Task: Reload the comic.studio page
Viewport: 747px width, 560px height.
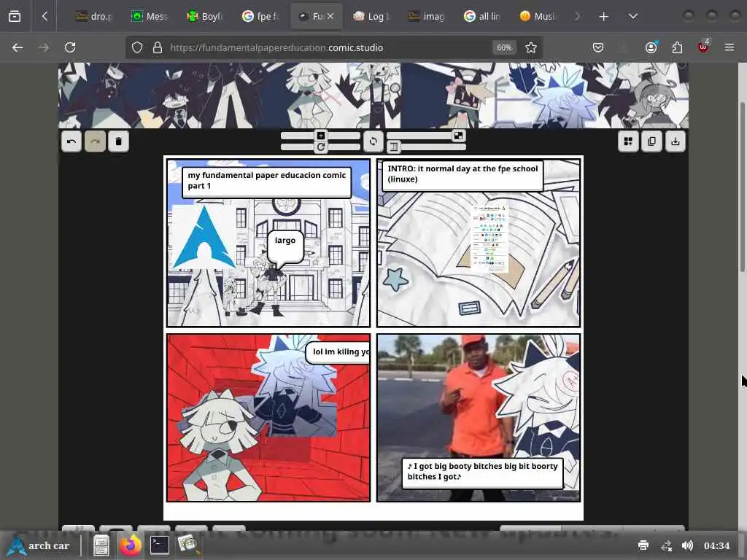Action: click(x=70, y=47)
